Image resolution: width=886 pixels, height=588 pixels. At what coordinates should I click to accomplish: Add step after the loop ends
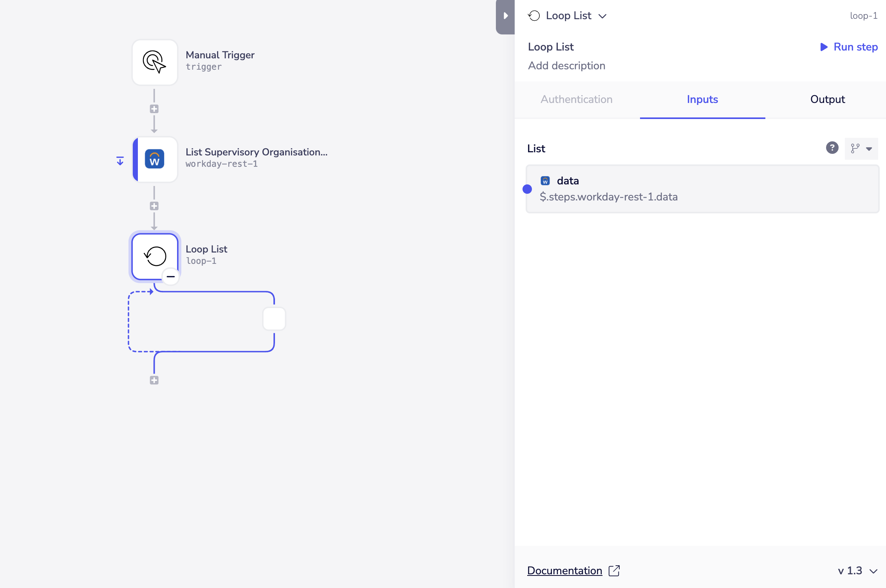(154, 381)
